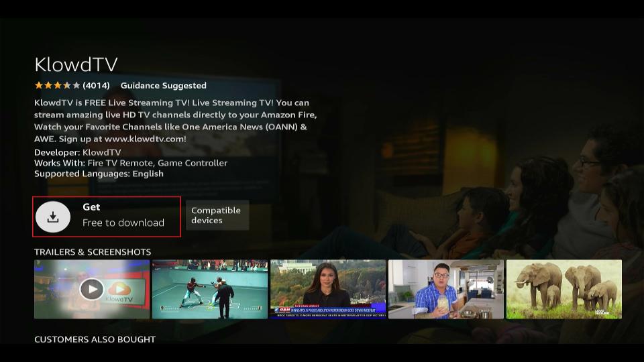Click the TRAILERS & SCREENSHOTS heading
This screenshot has width=644, height=362.
pyautogui.click(x=93, y=252)
